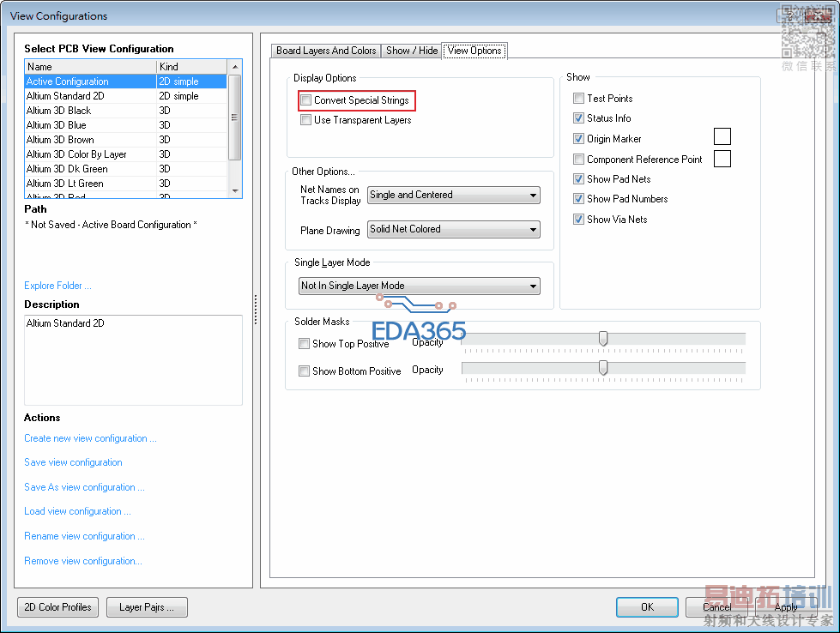This screenshot has height=633, width=840.
Task: Click the vertical panel splitter handle
Action: [256, 310]
